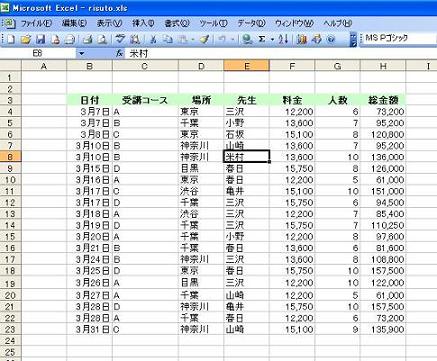Select the 受講コース header cell
Image resolution: width=437 pixels, height=361 pixels.
tap(145, 100)
